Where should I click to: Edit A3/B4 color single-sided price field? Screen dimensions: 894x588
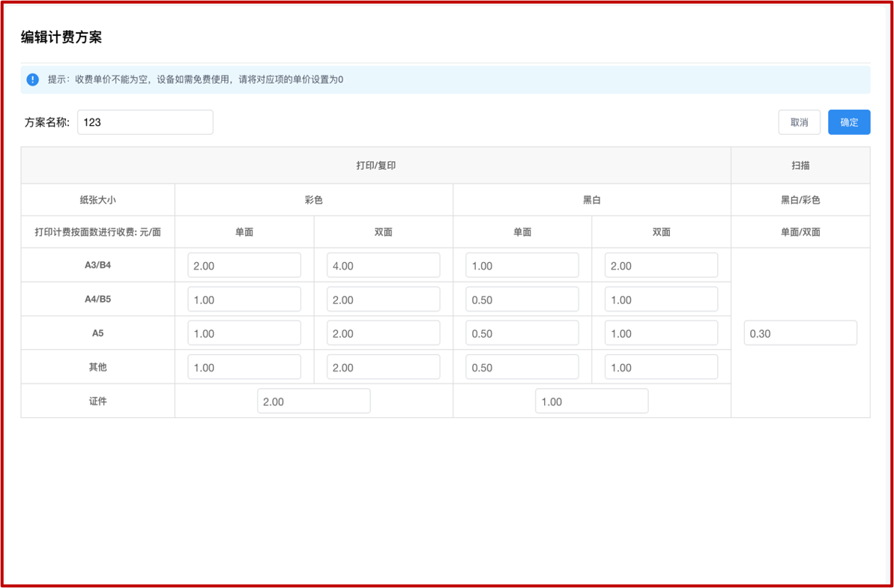point(244,265)
